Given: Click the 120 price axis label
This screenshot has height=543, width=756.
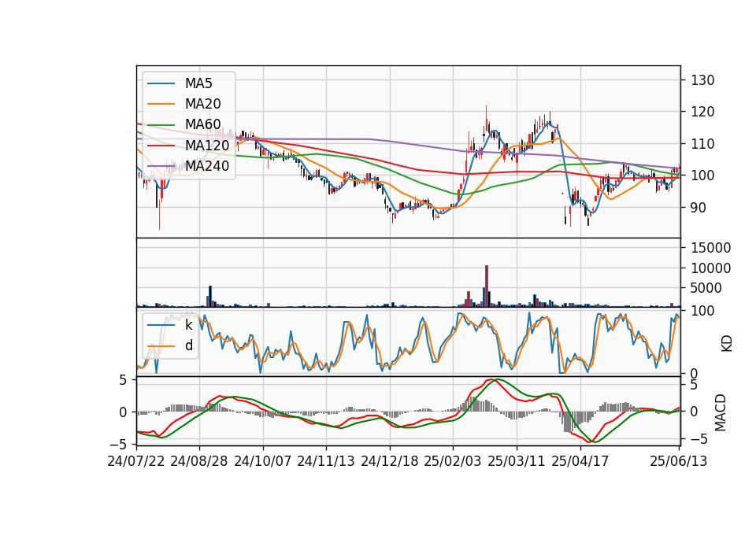Looking at the screenshot, I should [702, 112].
